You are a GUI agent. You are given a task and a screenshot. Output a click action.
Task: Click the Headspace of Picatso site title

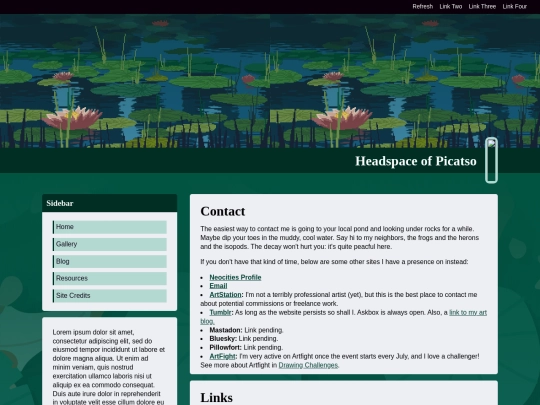[416, 161]
